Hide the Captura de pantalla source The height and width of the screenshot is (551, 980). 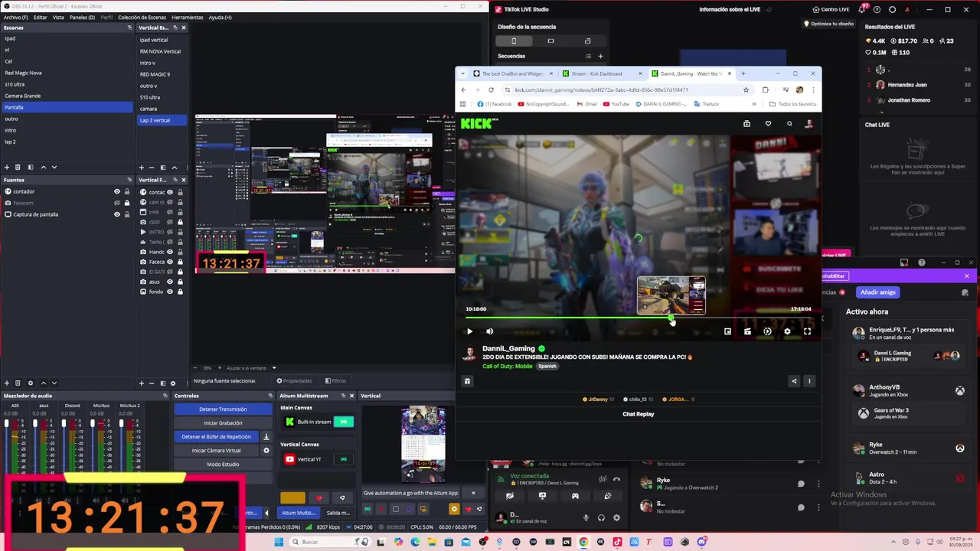[x=117, y=214]
